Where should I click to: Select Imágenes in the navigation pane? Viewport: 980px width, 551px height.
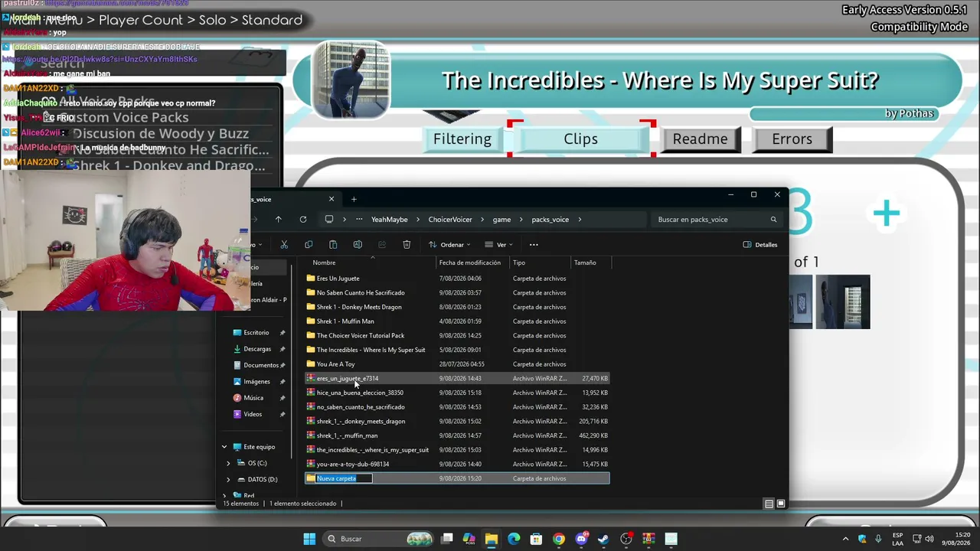coord(256,382)
